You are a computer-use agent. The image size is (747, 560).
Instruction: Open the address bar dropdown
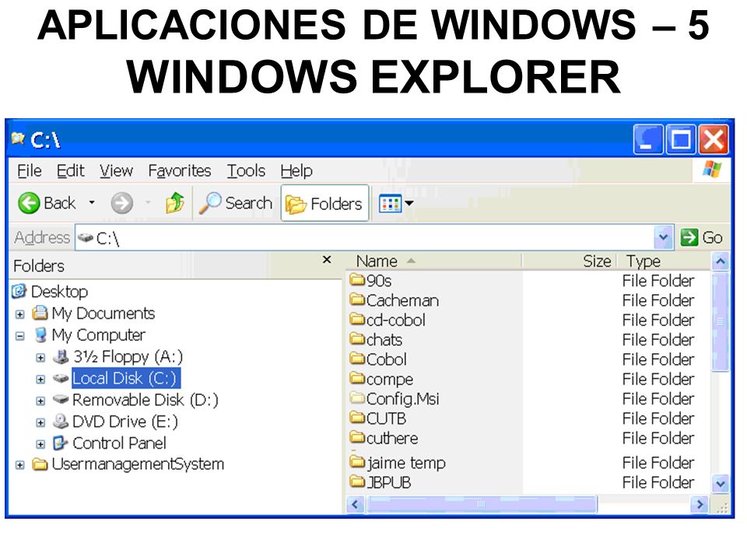pyautogui.click(x=664, y=236)
